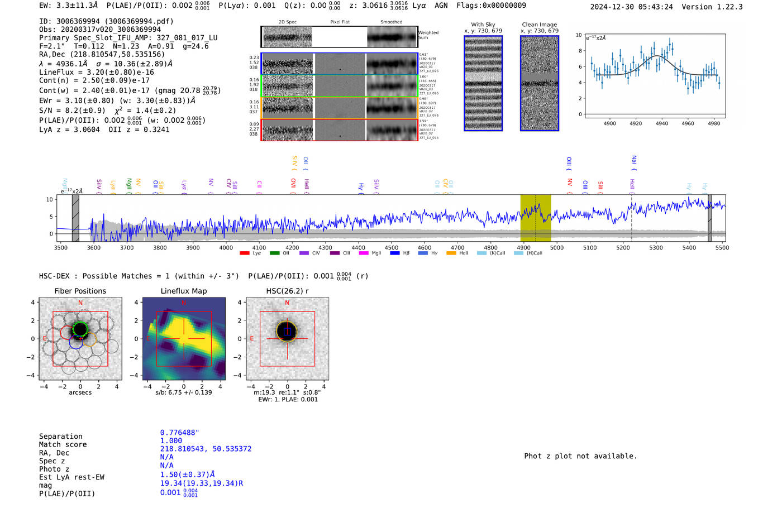
Task: Select the green-bordered 2D spectrum row
Action: 340,86
